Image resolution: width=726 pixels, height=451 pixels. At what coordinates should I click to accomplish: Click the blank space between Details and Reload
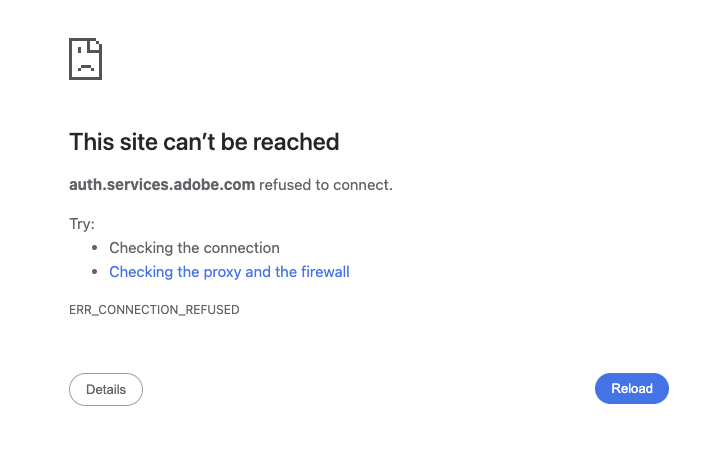[368, 389]
